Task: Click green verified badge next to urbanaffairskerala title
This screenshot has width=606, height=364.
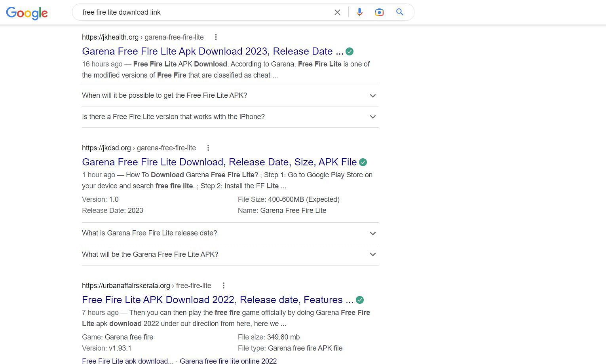Action: pyautogui.click(x=360, y=300)
